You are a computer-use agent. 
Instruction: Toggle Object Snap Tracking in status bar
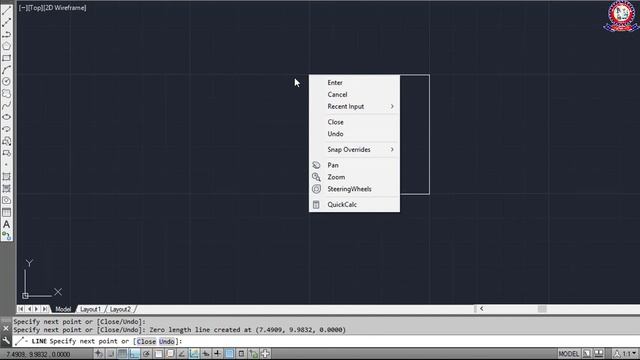[182, 353]
